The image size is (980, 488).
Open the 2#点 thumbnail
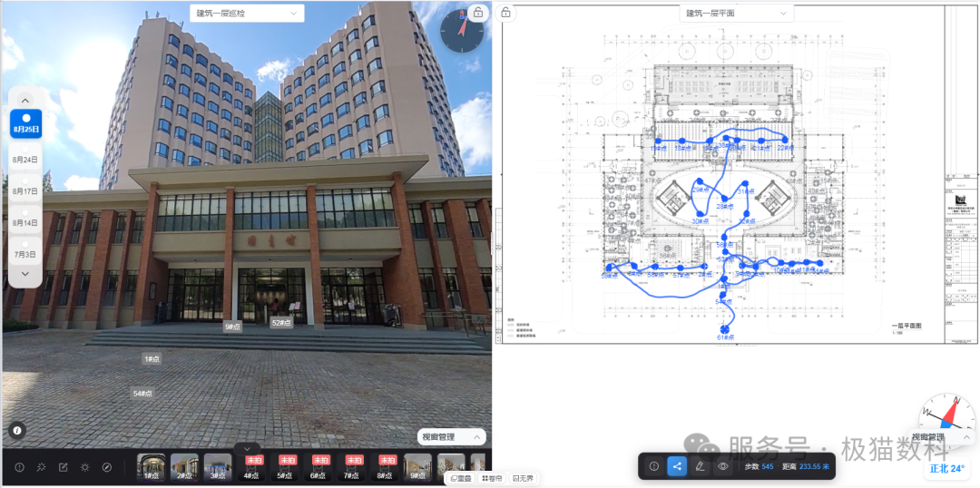[x=184, y=467]
